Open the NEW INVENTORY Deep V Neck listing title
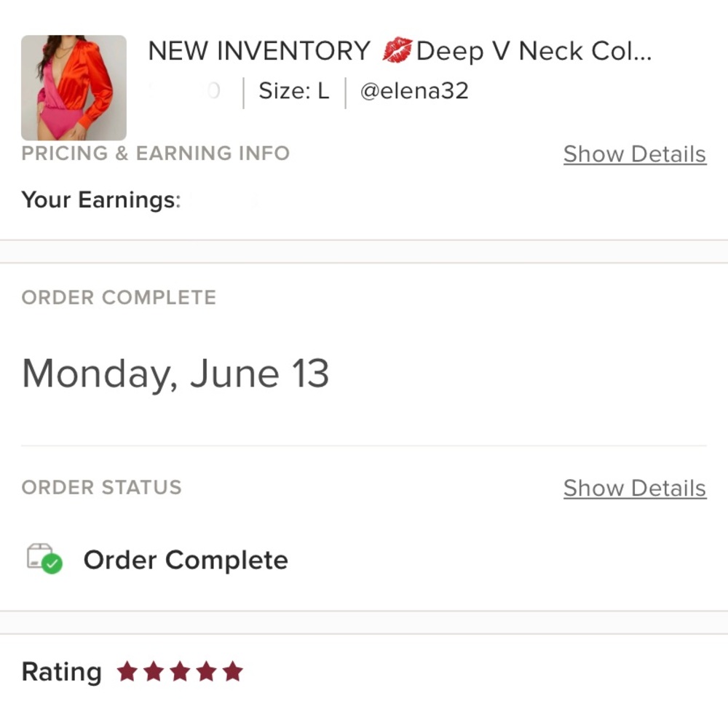This screenshot has width=728, height=728. (400, 51)
